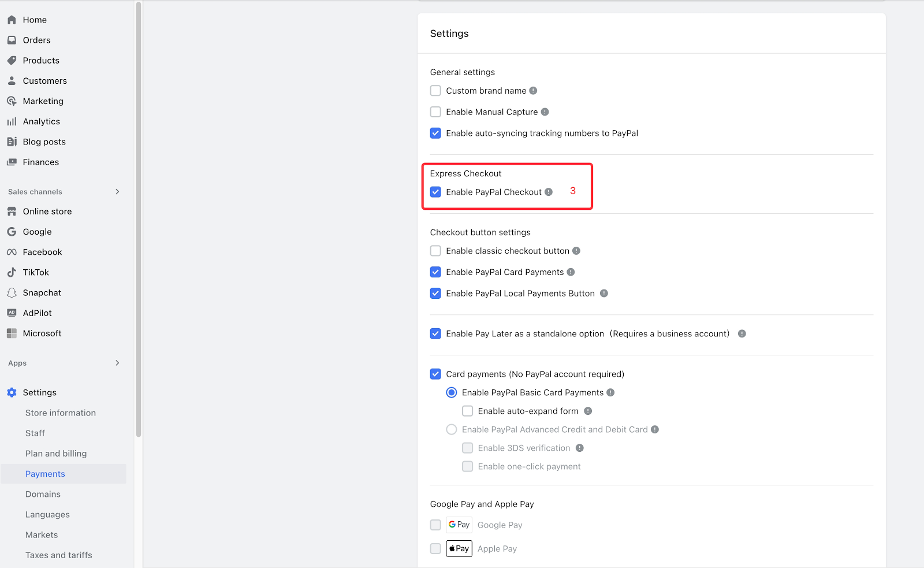The width and height of the screenshot is (924, 568).
Task: Click the Facebook Meta icon in sidebar
Action: point(12,252)
